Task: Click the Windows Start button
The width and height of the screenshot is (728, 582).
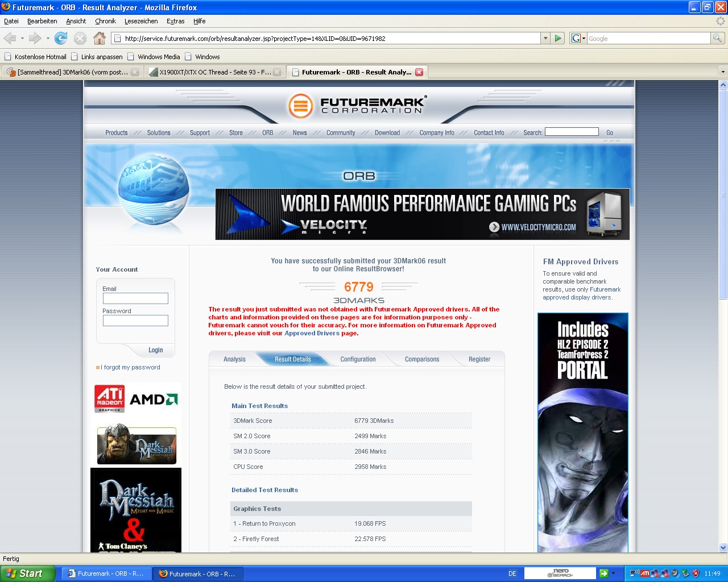Action: pyautogui.click(x=27, y=573)
